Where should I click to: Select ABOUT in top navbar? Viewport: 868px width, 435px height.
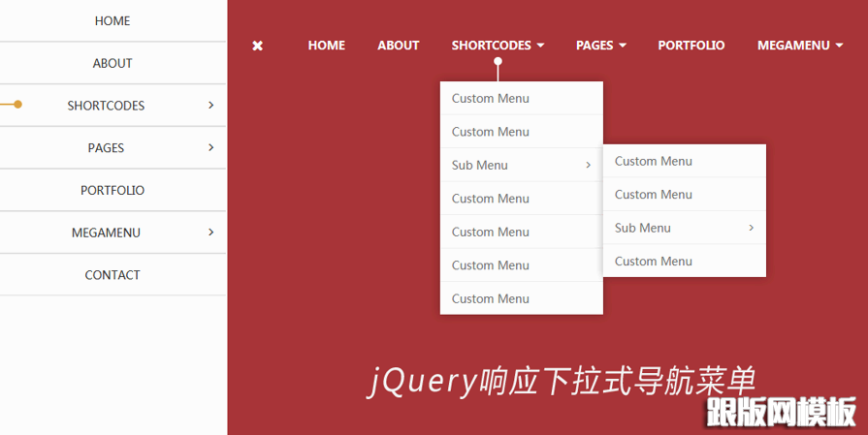click(398, 46)
